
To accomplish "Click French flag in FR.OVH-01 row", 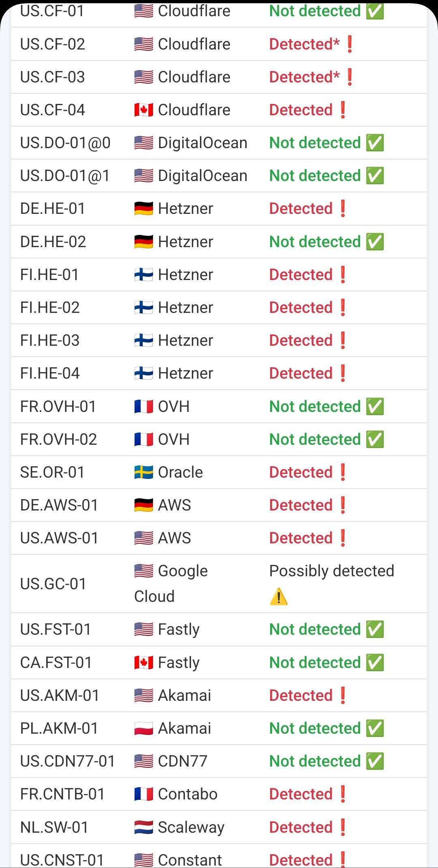I will tap(144, 407).
